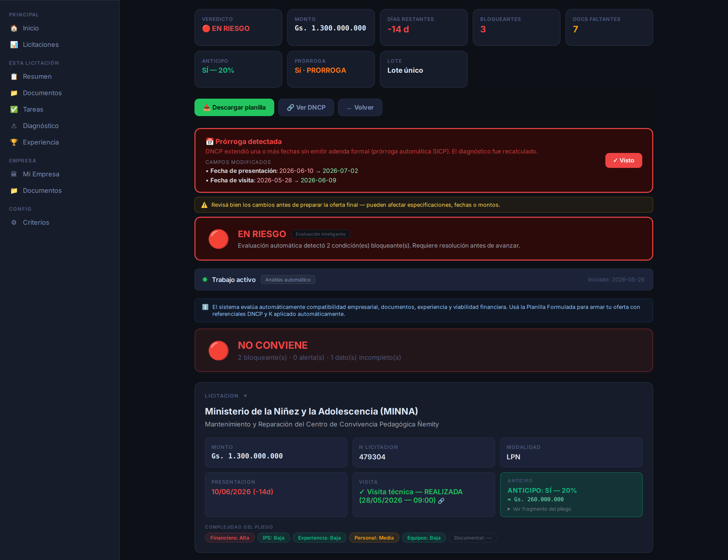Click the Ministerio de la Niñez title
The width and height of the screenshot is (728, 560).
point(311,412)
